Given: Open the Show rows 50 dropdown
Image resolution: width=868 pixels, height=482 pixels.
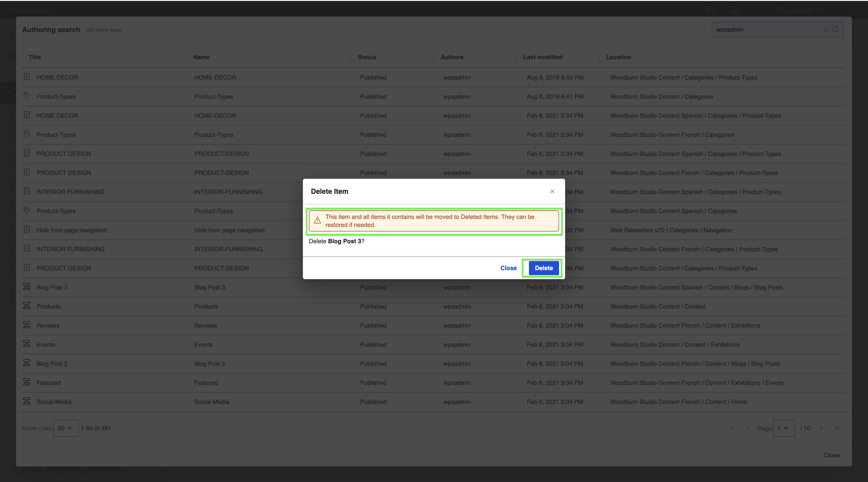Looking at the screenshot, I should [x=66, y=428].
